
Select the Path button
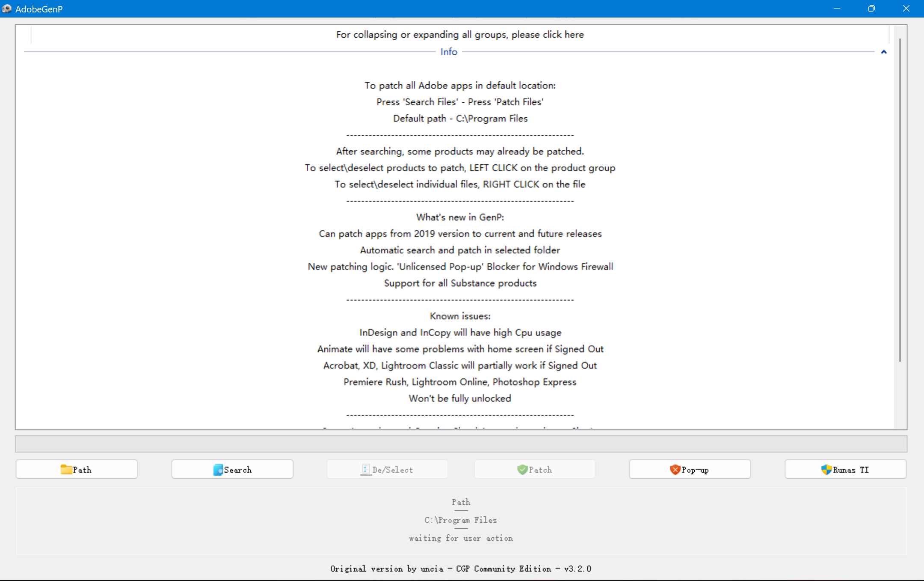(77, 468)
